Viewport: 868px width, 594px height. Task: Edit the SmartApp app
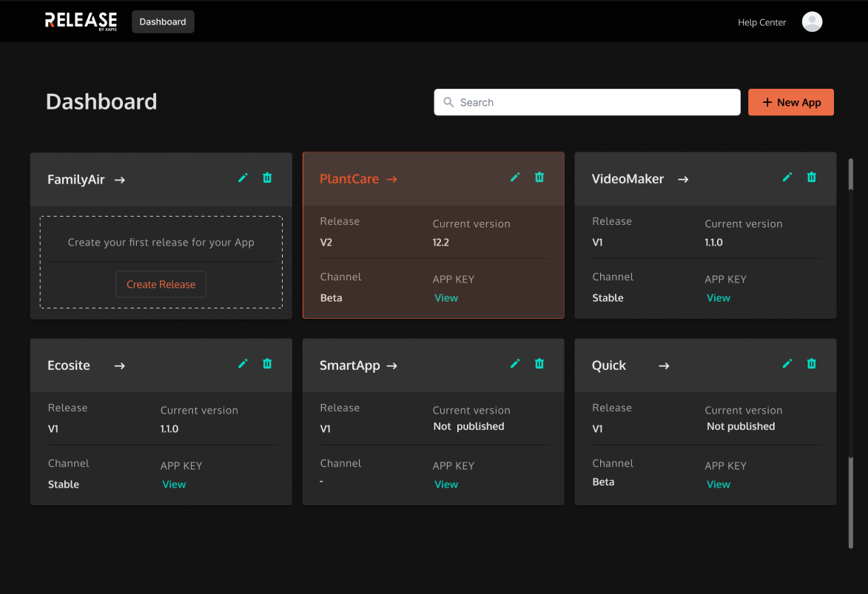[515, 364]
